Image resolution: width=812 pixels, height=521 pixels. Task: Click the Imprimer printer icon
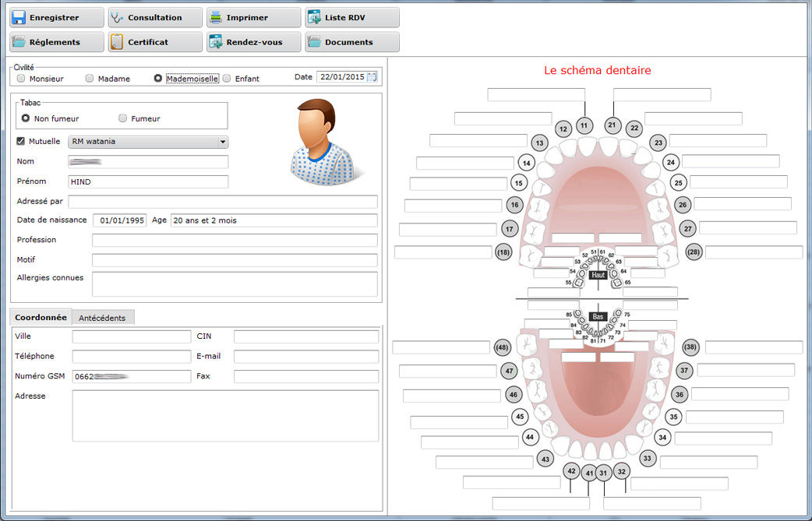point(216,17)
